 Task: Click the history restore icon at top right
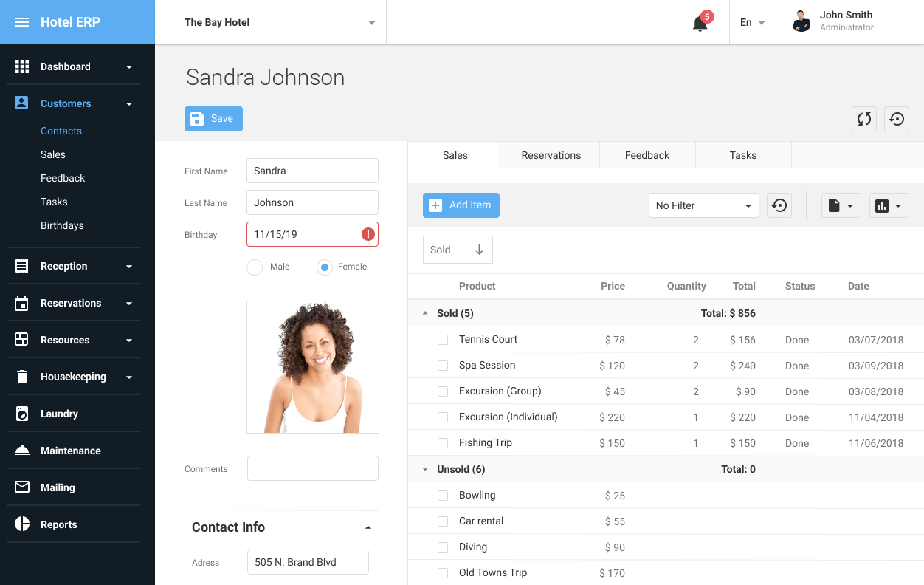(x=897, y=119)
